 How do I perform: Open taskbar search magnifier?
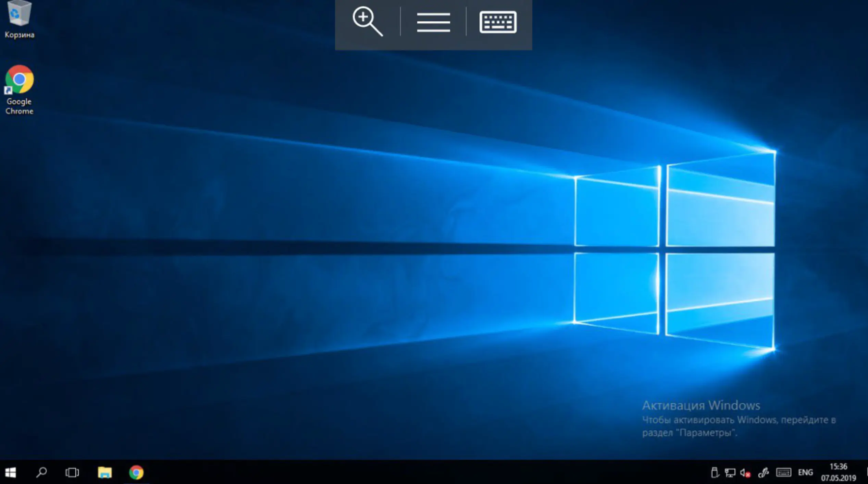[x=41, y=472]
